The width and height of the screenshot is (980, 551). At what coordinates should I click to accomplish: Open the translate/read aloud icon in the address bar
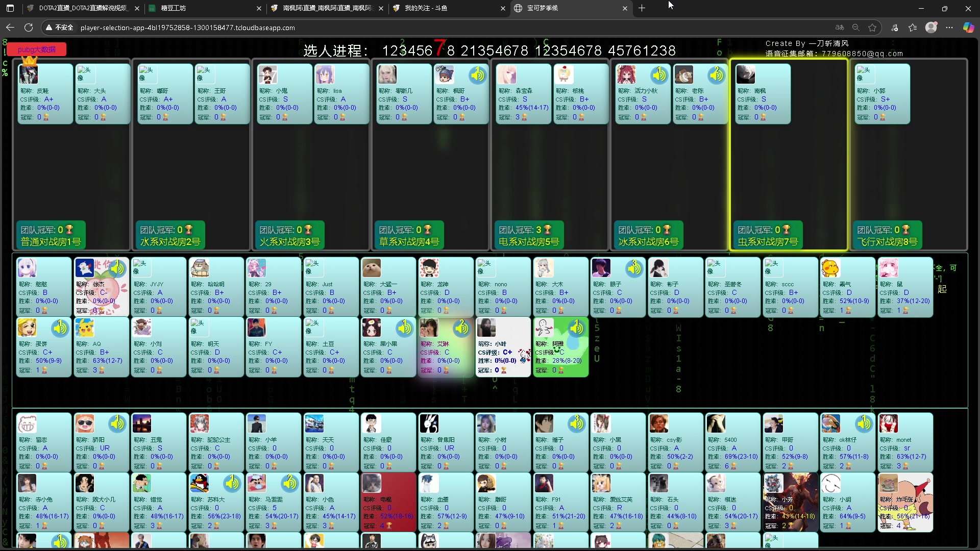point(840,28)
